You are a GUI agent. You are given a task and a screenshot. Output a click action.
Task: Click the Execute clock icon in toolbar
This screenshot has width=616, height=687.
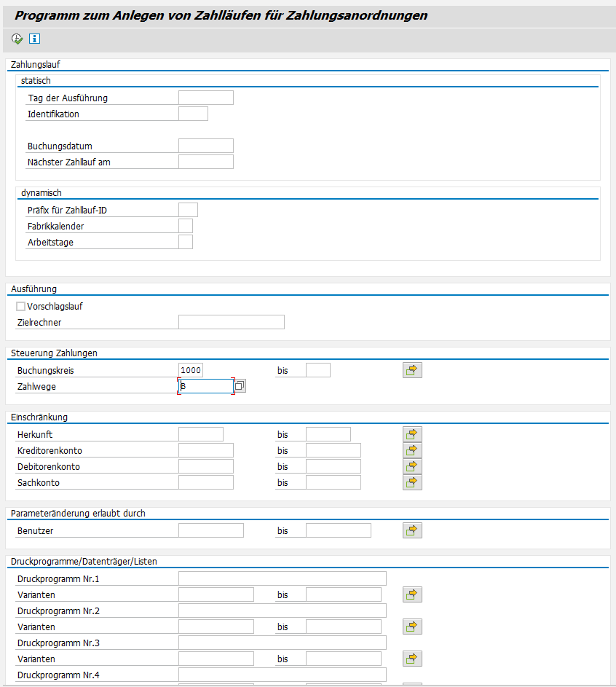[17, 39]
